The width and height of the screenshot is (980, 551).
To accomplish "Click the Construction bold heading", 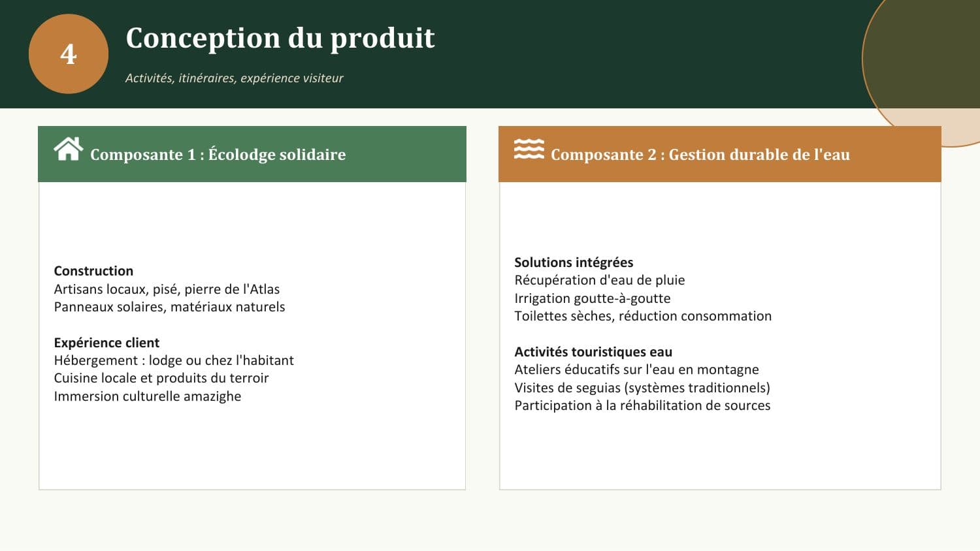I will tap(93, 271).
